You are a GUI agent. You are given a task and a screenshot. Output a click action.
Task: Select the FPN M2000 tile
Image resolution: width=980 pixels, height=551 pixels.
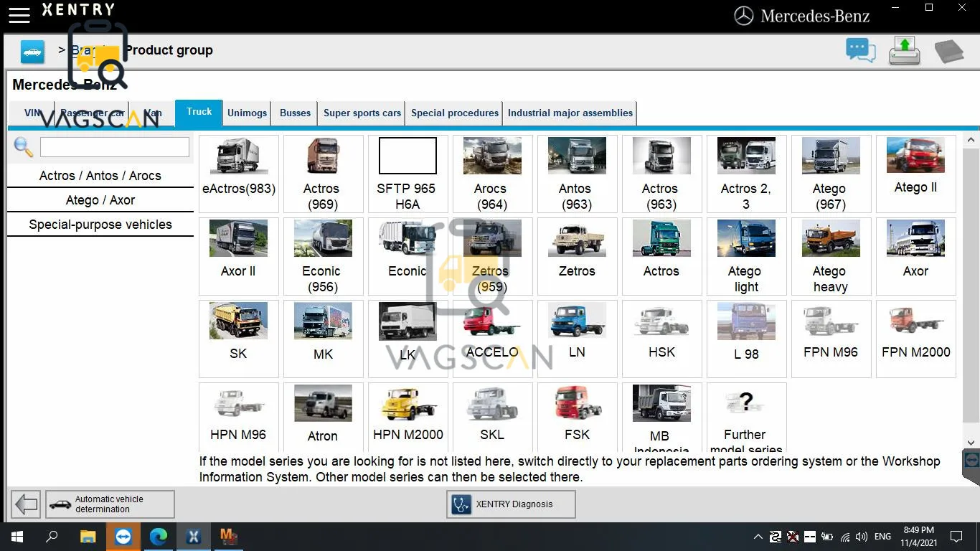[x=916, y=339]
